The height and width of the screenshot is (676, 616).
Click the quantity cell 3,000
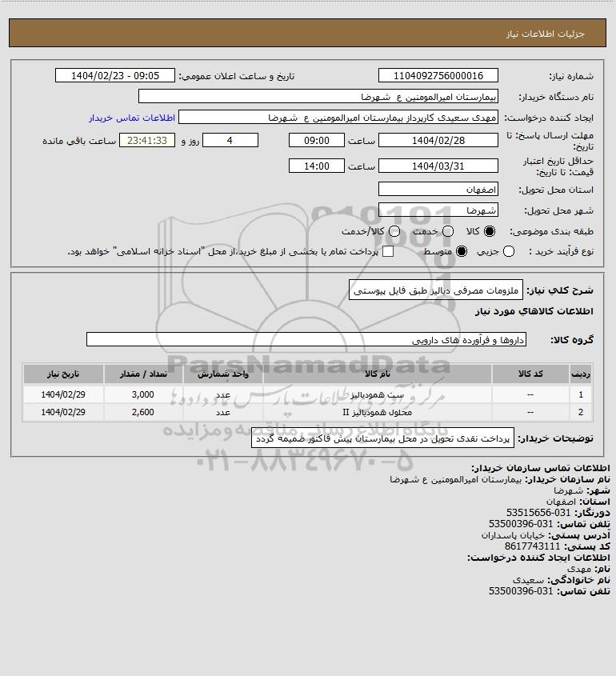(x=143, y=394)
